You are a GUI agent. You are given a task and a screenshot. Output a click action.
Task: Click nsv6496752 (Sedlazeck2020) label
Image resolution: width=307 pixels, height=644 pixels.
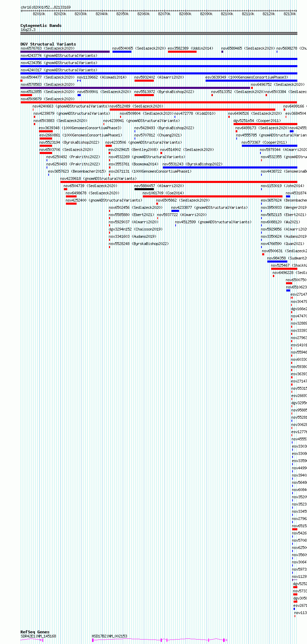[x=278, y=84]
